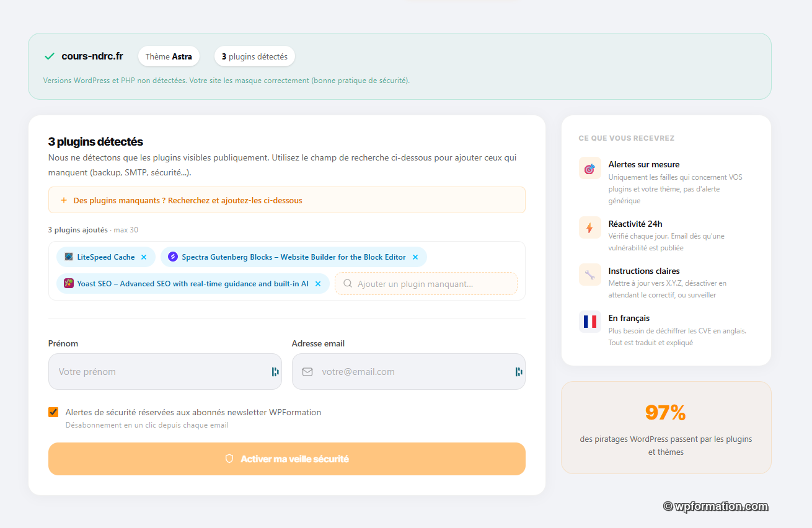Focus the Votre prénom input field
812x528 pixels.
click(x=165, y=372)
